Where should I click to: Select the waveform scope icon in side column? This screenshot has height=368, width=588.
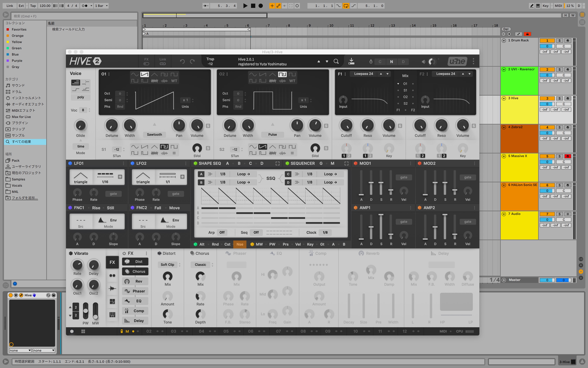tap(112, 288)
